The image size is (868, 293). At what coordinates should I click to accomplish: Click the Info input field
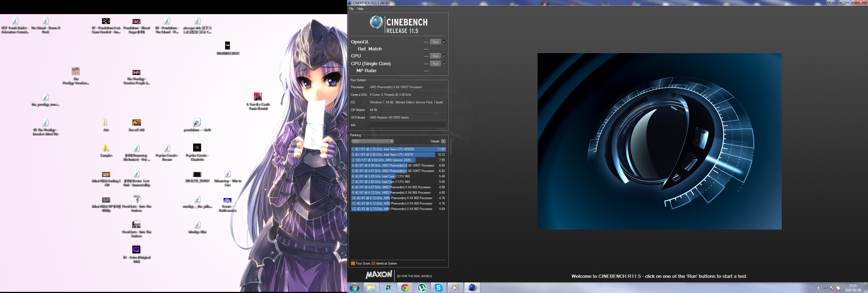[x=407, y=125]
